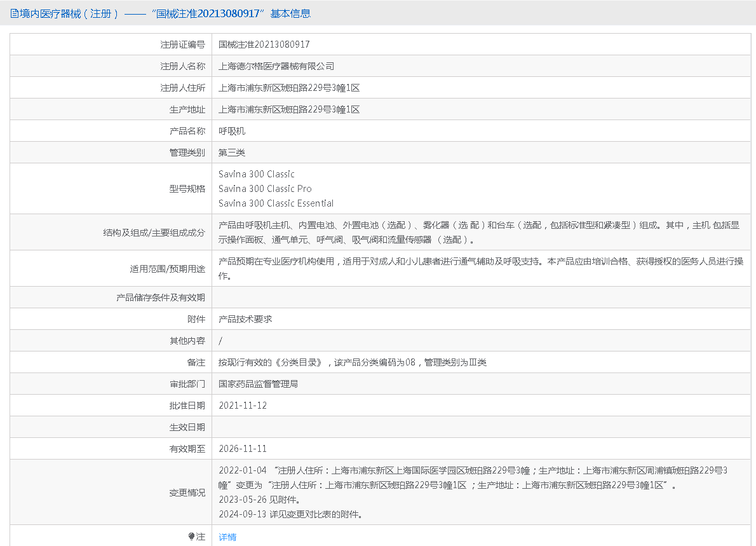Click the 产品技术要求 attachment text
The image size is (756, 546).
(x=245, y=319)
